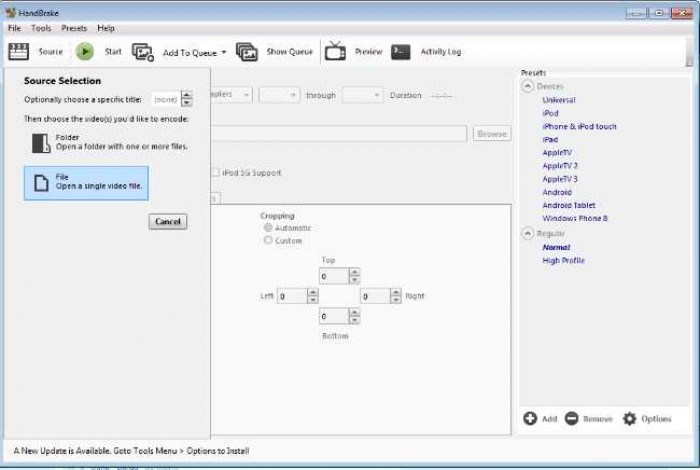The width and height of the screenshot is (700, 470).
Task: Open the Help menu
Action: point(106,28)
